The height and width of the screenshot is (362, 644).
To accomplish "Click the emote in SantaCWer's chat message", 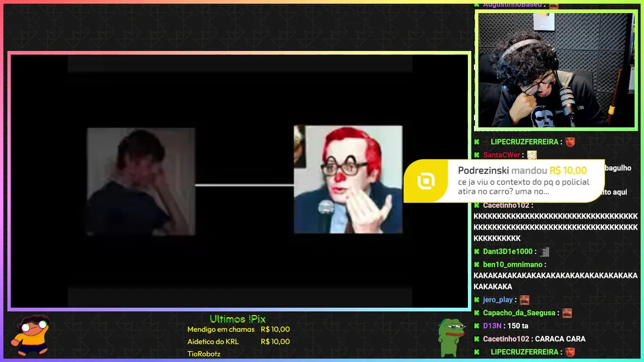I will pos(532,155).
